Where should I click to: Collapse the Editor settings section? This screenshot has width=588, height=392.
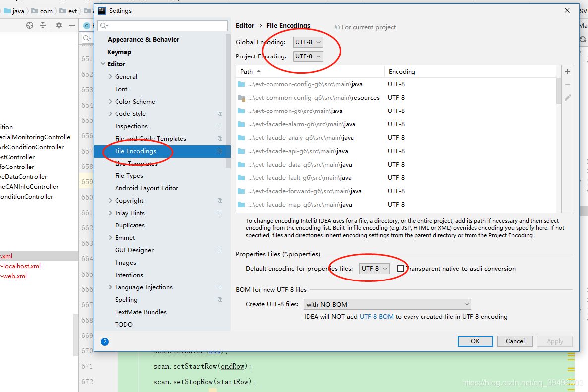coord(103,64)
